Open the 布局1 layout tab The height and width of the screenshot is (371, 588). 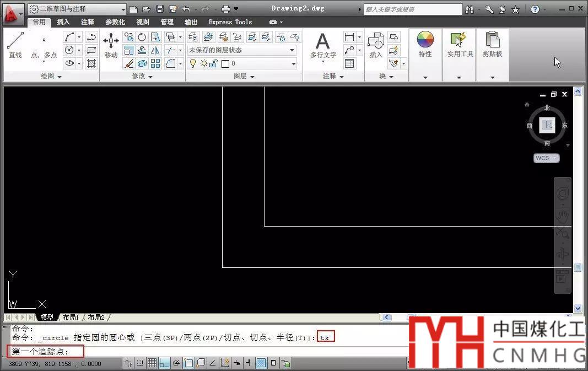click(70, 318)
